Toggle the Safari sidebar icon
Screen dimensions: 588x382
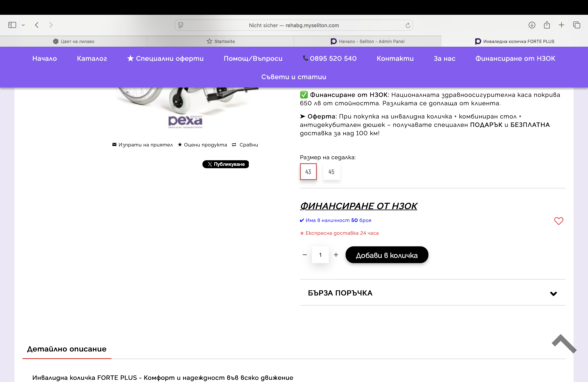(12, 25)
